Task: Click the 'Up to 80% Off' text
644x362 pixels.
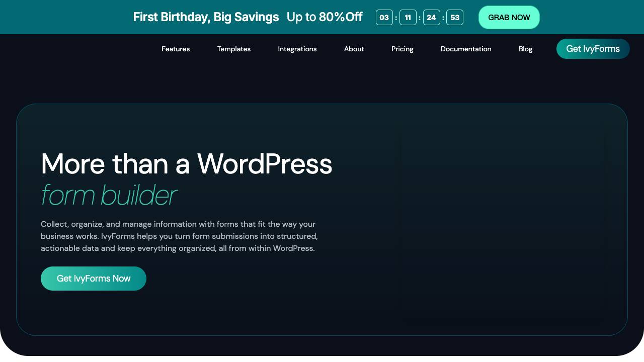Action: [x=325, y=17]
